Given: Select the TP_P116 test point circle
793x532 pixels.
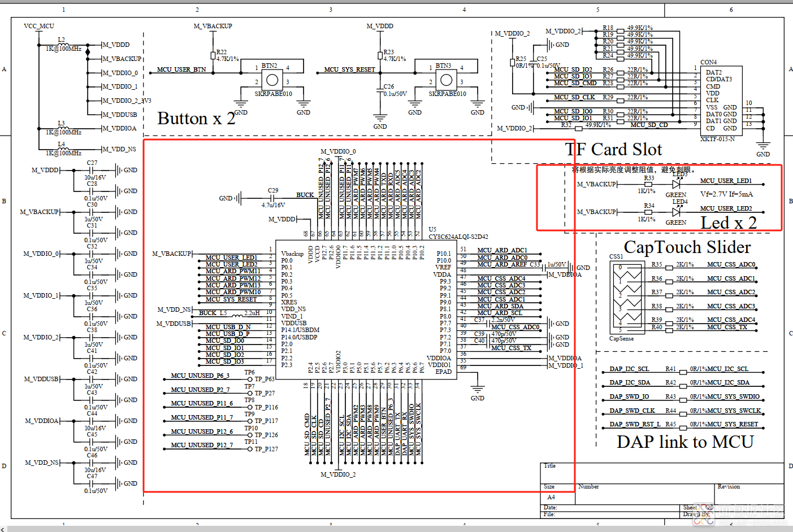Looking at the screenshot, I should 250,407.
